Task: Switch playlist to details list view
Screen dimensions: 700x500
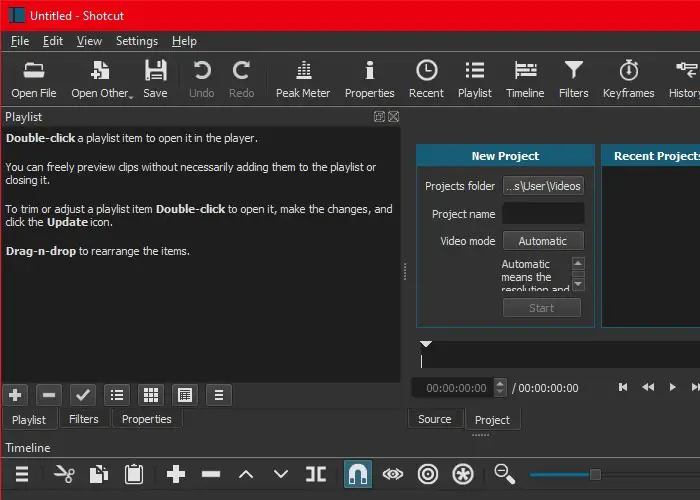Action: tap(117, 395)
